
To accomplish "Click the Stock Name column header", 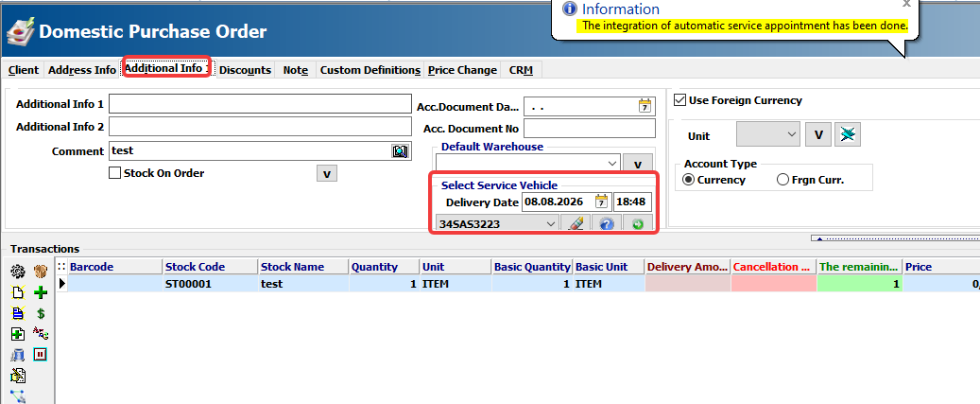I will click(x=303, y=267).
